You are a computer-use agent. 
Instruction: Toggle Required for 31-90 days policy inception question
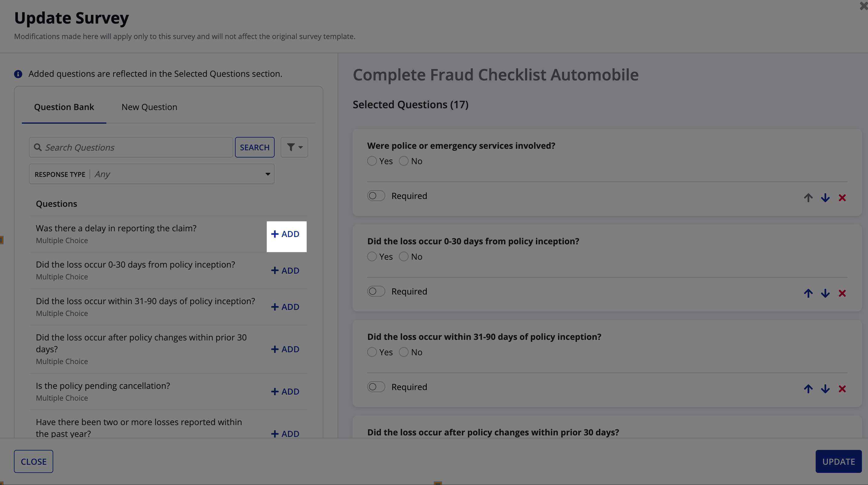[x=376, y=387]
